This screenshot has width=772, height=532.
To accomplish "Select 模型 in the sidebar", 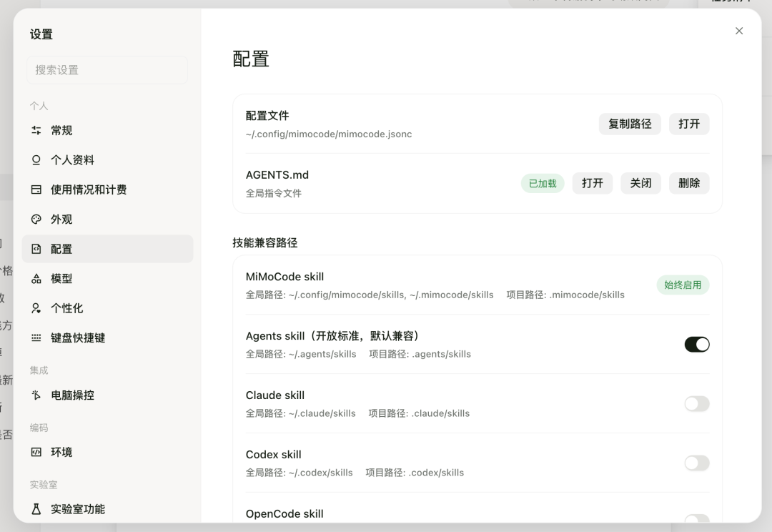I will click(x=107, y=279).
